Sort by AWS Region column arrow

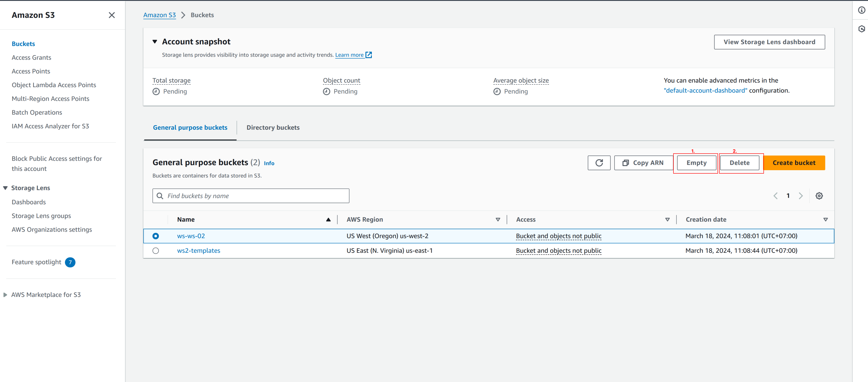498,220
